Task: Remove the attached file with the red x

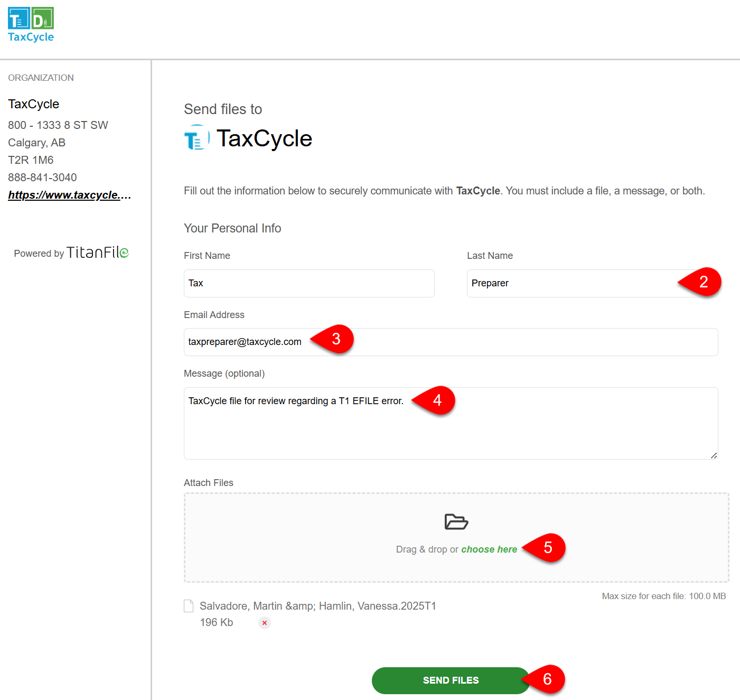Action: (x=264, y=623)
